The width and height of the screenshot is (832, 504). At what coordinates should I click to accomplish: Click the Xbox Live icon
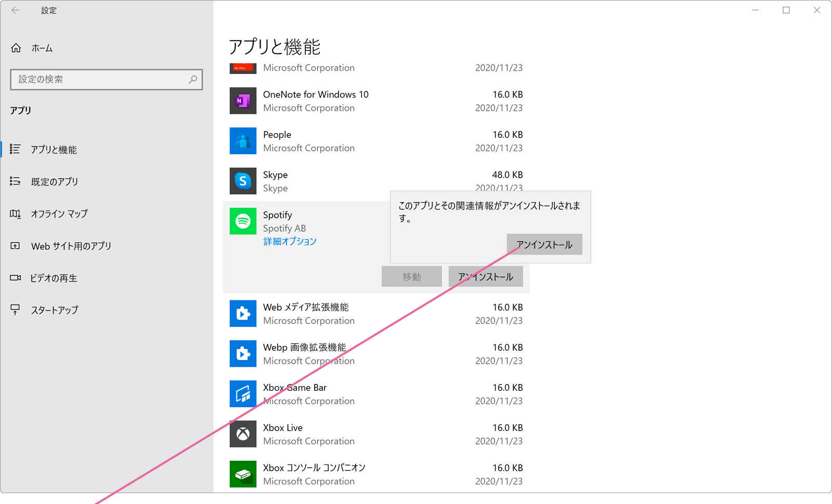click(243, 434)
